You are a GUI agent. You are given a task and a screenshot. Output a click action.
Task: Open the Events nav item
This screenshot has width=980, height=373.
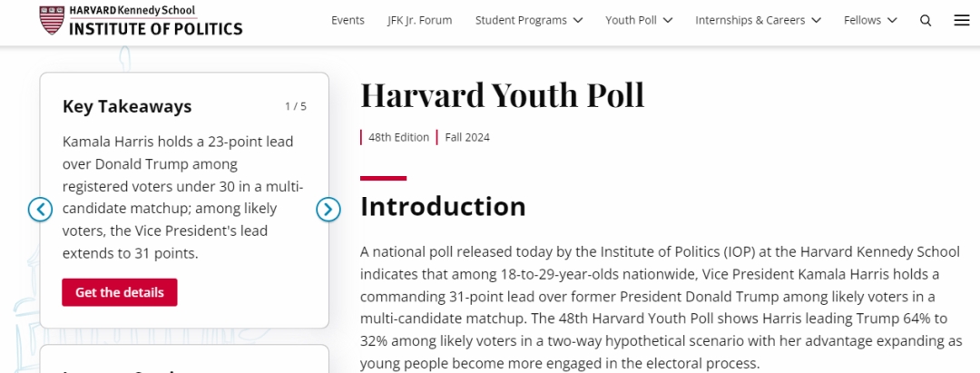pyautogui.click(x=348, y=20)
